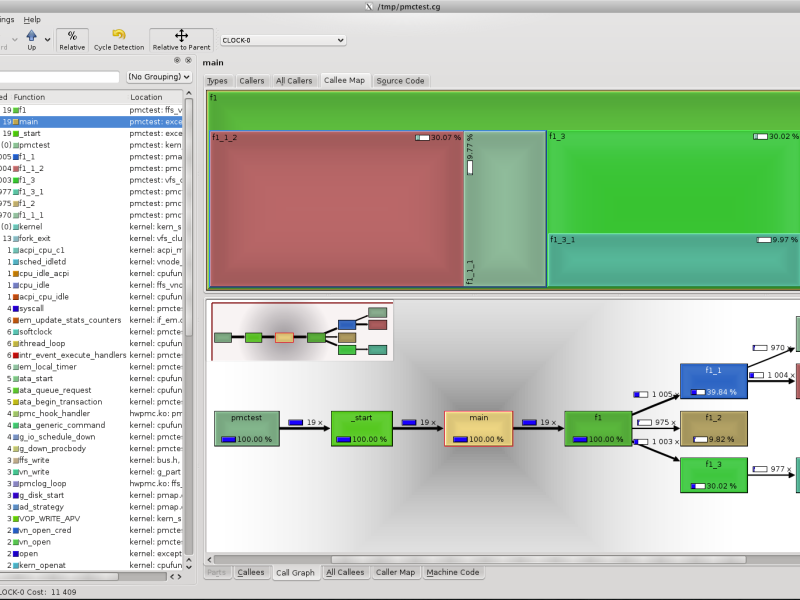Switch to the Call Graph tab
Viewport: 800px width, 600px height.
295,572
